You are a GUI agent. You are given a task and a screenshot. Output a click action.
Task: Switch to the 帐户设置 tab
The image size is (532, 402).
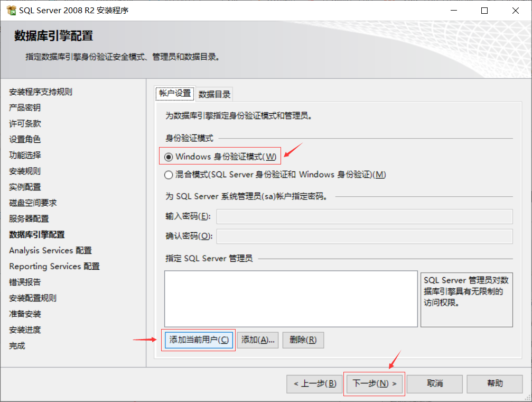point(175,94)
